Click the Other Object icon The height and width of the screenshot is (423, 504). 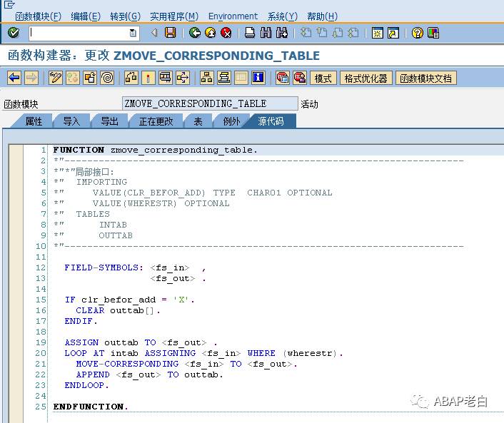(90, 78)
